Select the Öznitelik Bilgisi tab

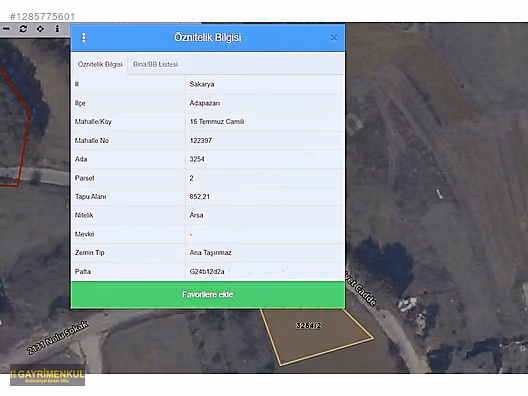coord(100,64)
